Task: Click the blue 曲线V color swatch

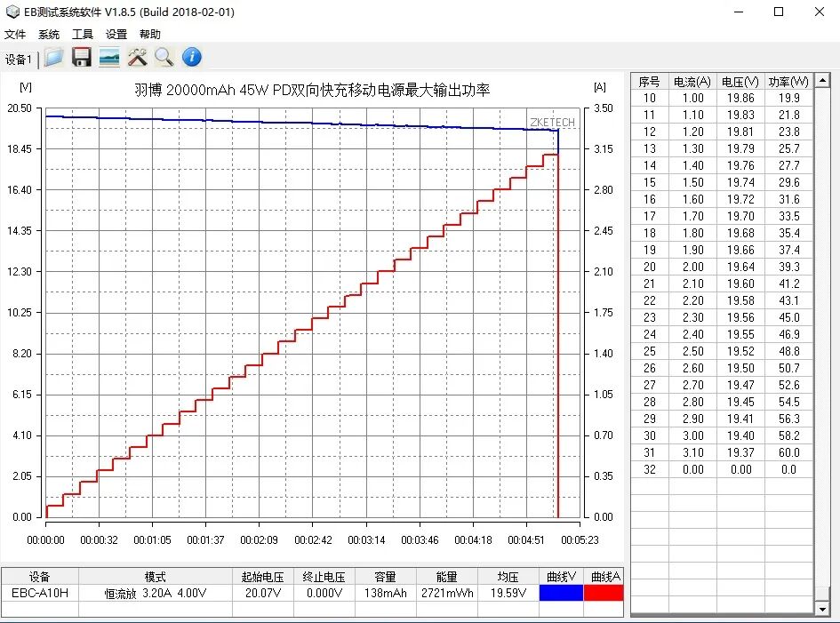Action: click(561, 593)
